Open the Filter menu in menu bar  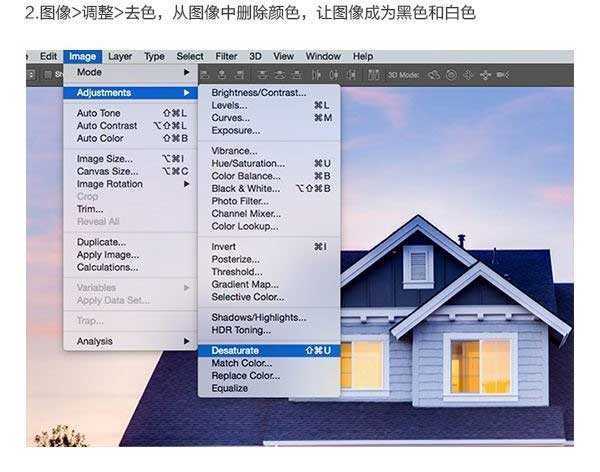click(x=227, y=57)
